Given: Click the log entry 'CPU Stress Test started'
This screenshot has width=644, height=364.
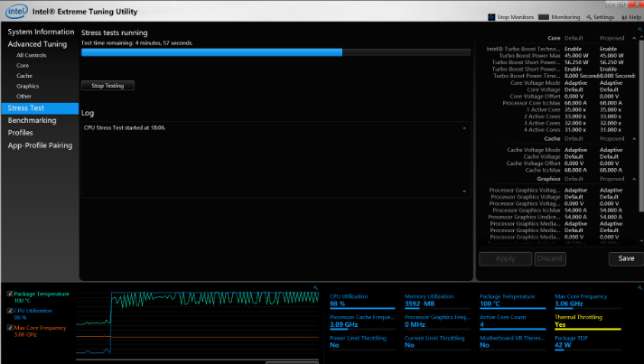Looking at the screenshot, I should point(125,127).
